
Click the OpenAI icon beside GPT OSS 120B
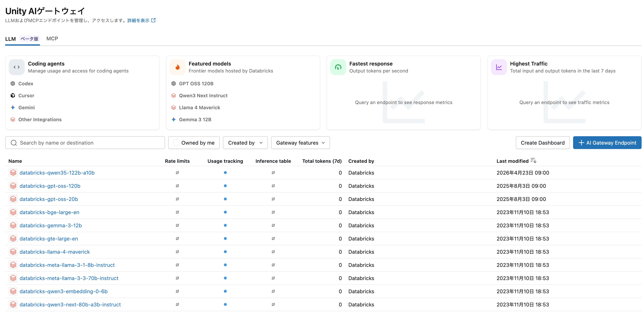click(174, 83)
